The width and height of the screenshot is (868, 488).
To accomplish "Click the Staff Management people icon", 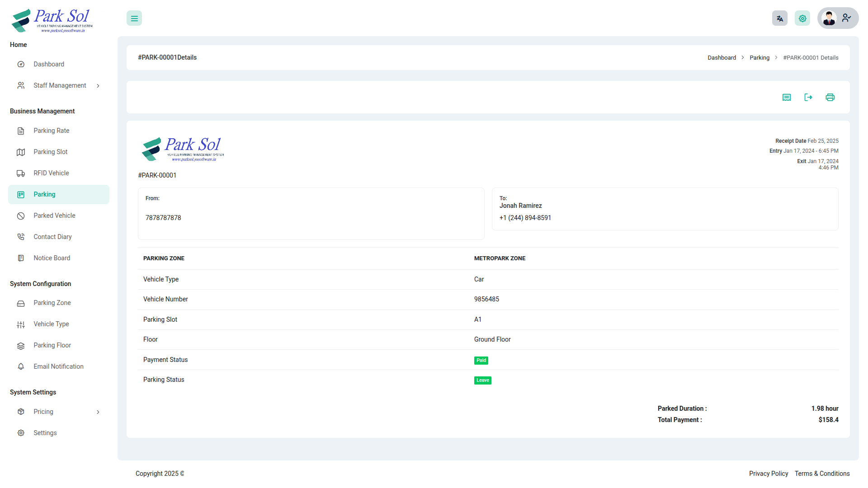I will point(21,85).
